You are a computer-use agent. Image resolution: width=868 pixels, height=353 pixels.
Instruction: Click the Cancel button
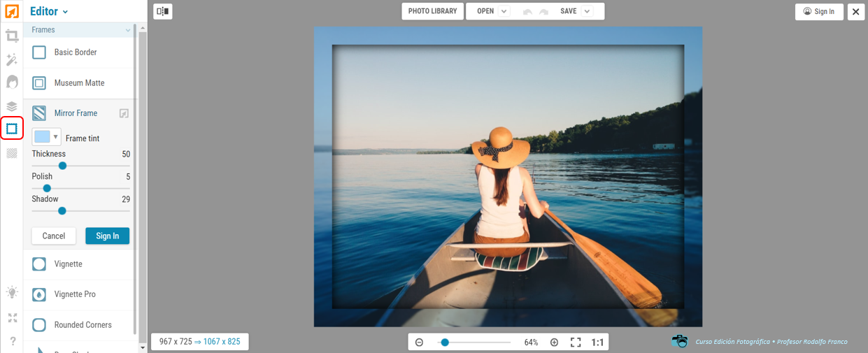tap(54, 236)
